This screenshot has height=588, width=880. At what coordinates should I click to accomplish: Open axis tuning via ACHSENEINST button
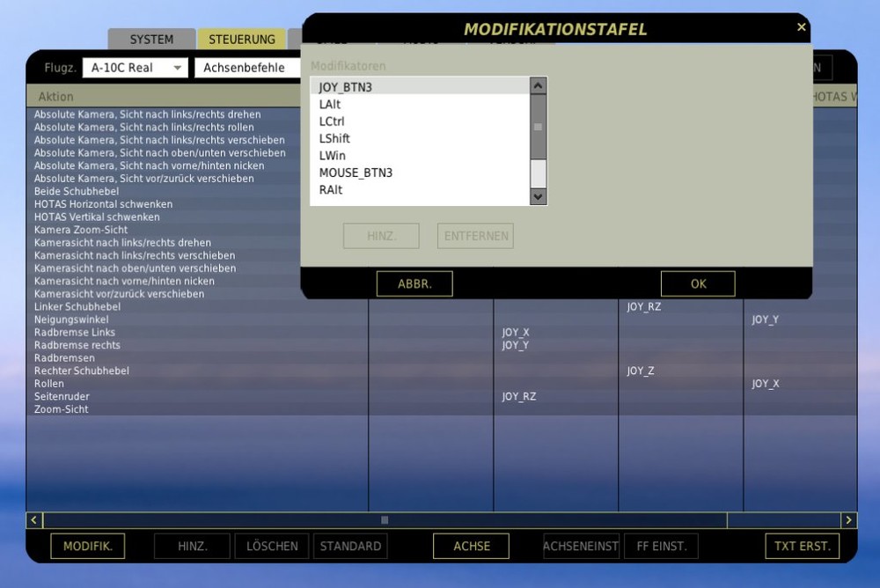(x=581, y=546)
